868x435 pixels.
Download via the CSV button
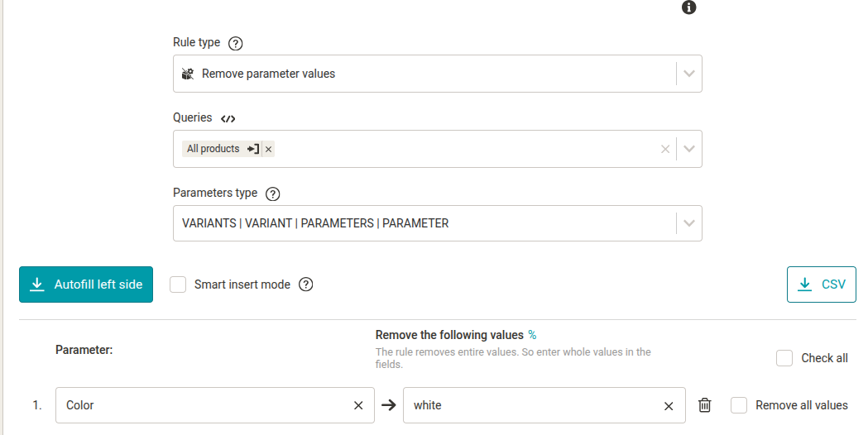click(822, 284)
